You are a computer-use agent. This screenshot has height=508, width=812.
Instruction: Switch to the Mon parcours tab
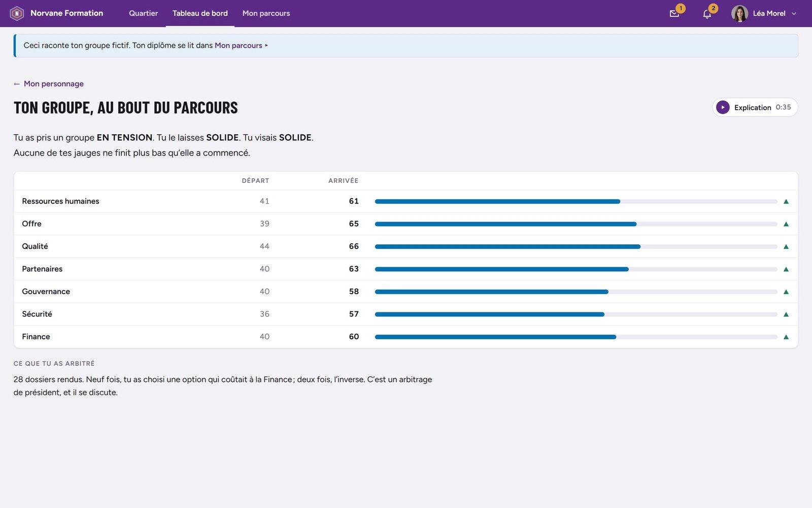[x=266, y=13]
